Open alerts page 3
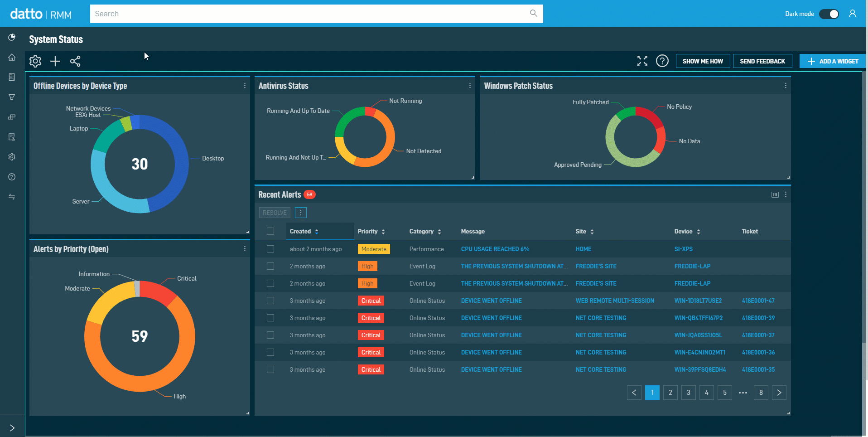 tap(689, 393)
